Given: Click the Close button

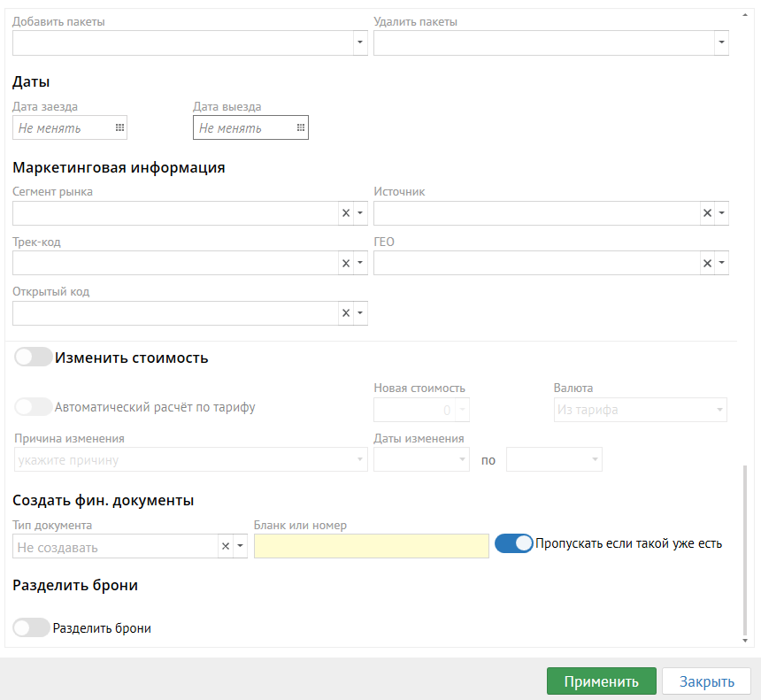Looking at the screenshot, I should click(x=706, y=681).
